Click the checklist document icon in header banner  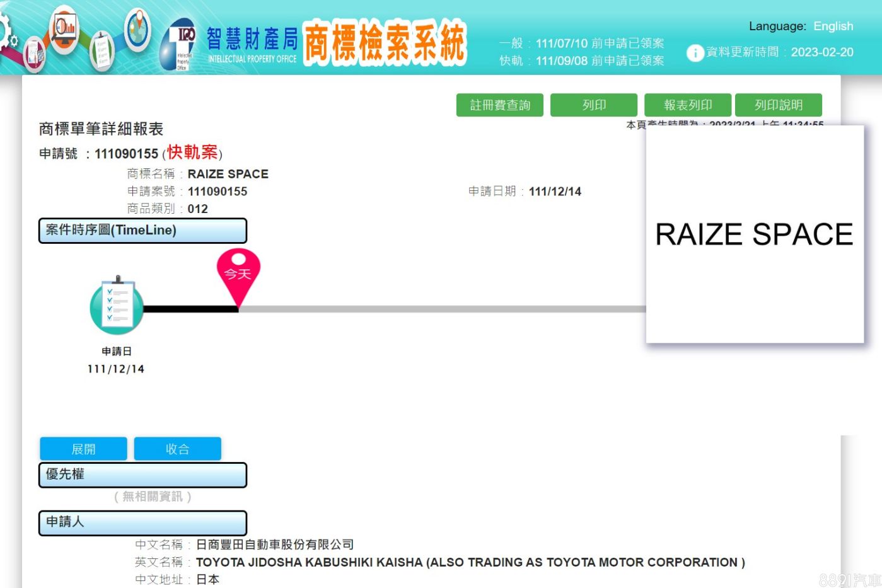pos(101,50)
